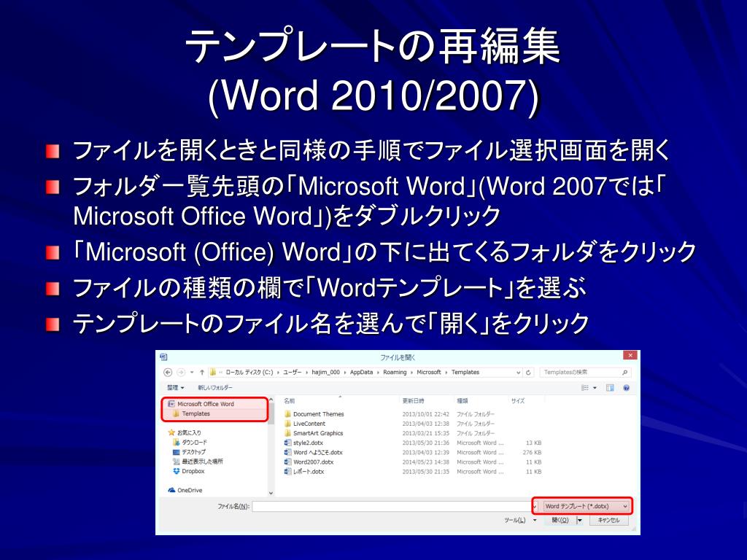This screenshot has height=560, width=747.
Task: Click the サイズ column header
Action: tap(518, 401)
